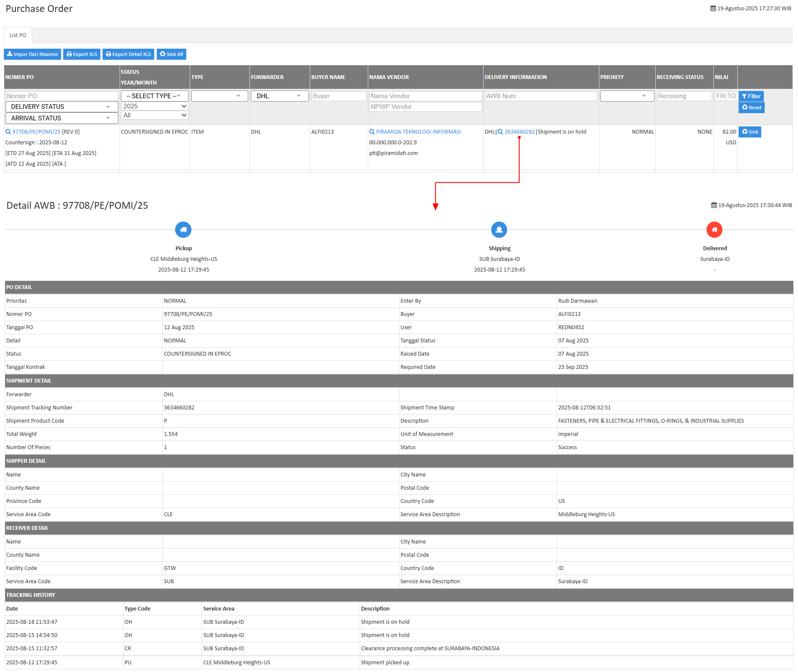Image resolution: width=798 pixels, height=672 pixels.
Task: Expand the SELECT TYPE dropdown
Action: point(154,96)
